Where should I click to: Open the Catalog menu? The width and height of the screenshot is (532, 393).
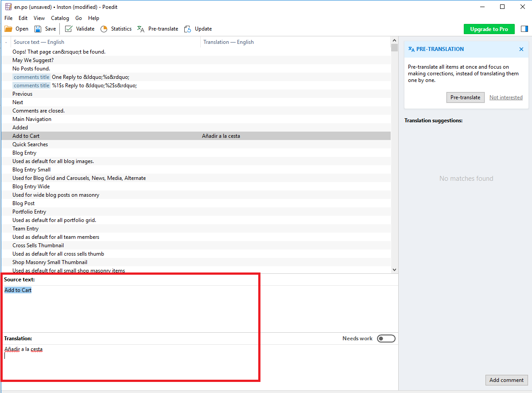pos(60,18)
